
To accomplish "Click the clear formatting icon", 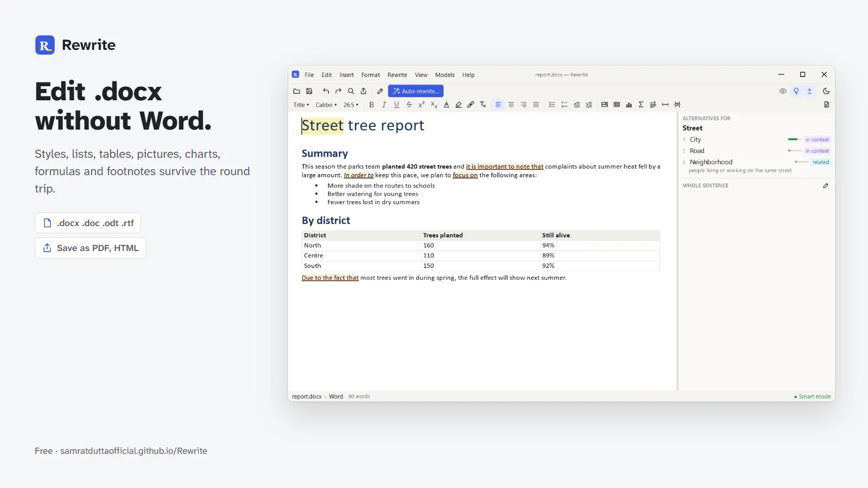I will [483, 105].
